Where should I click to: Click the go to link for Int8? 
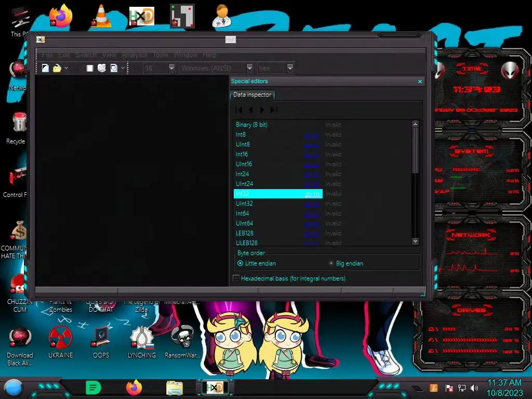pyautogui.click(x=312, y=135)
